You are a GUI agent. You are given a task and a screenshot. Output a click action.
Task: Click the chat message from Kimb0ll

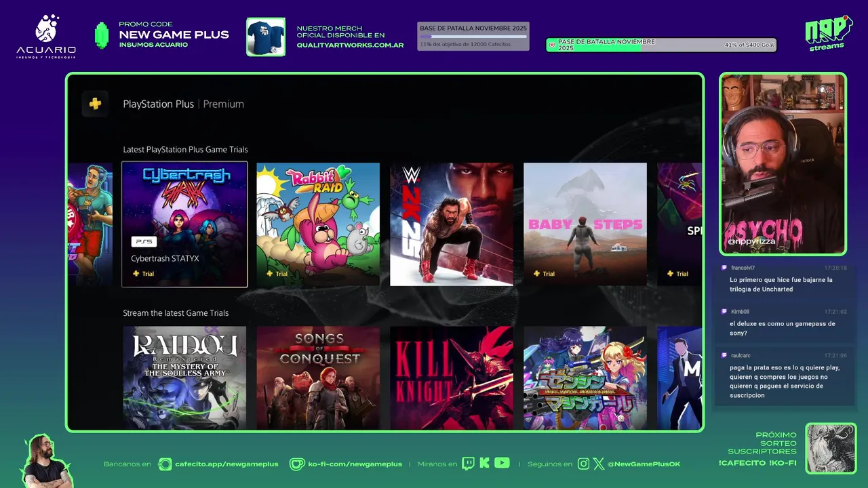point(785,323)
